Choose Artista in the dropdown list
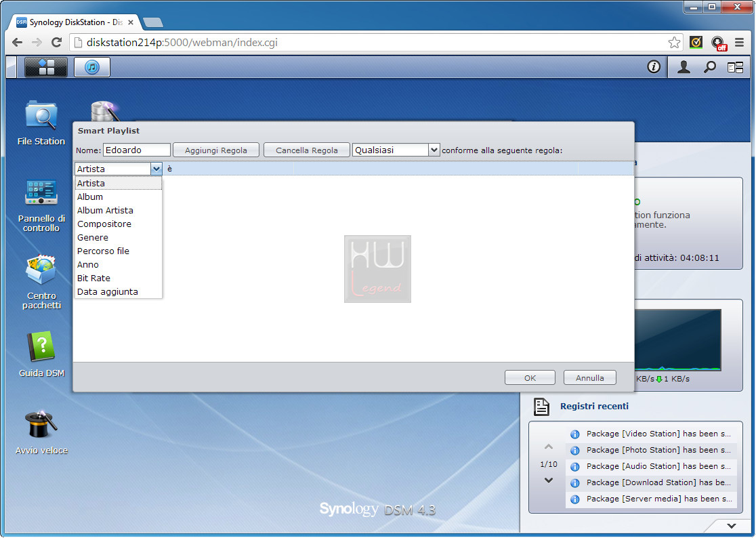The height and width of the screenshot is (538, 756). tap(118, 183)
